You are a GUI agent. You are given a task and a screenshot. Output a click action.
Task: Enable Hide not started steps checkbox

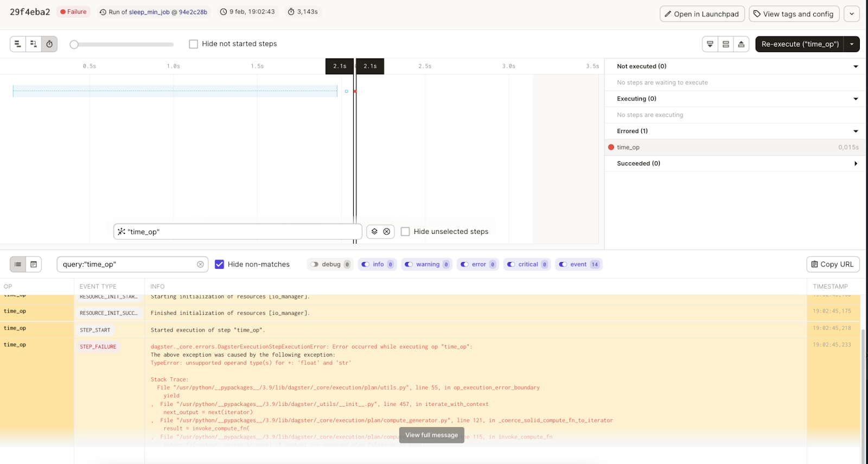[x=193, y=44]
